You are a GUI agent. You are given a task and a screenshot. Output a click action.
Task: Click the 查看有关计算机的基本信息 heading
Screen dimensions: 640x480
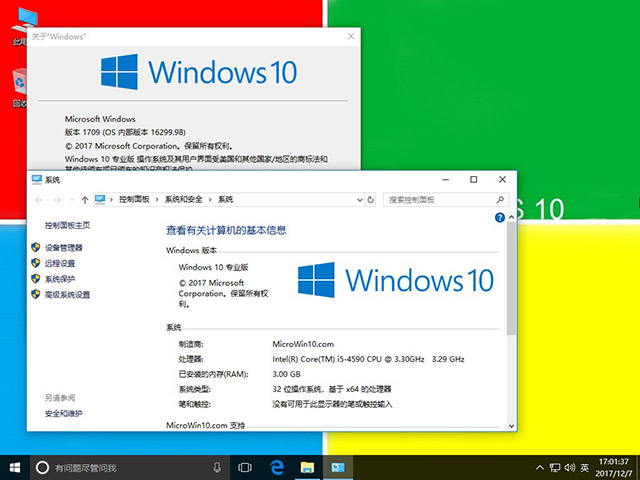point(226,231)
